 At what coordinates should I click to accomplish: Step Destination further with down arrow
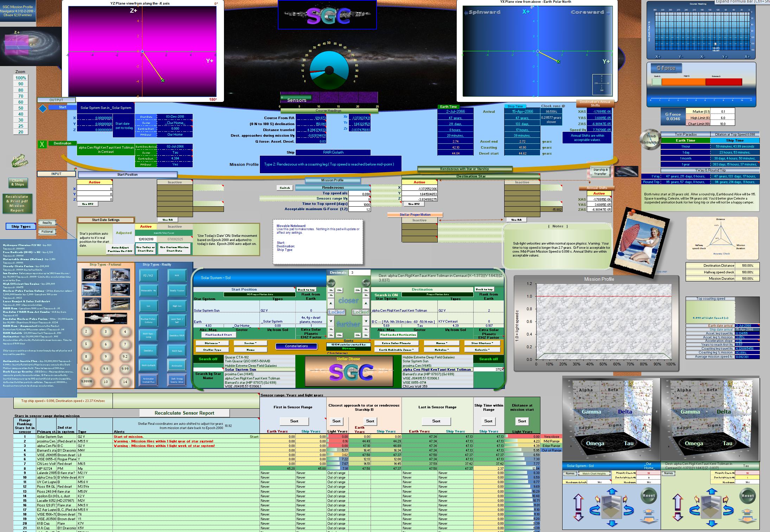[366, 321]
